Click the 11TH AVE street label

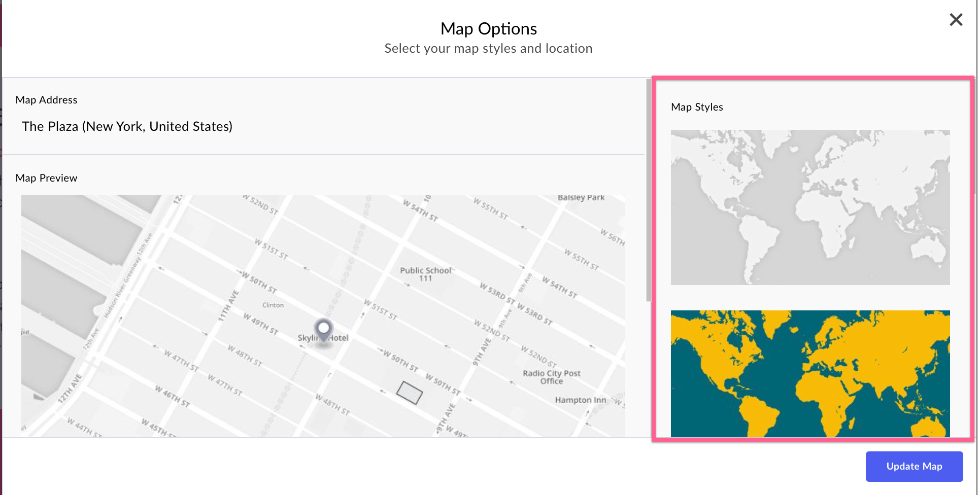tap(228, 305)
